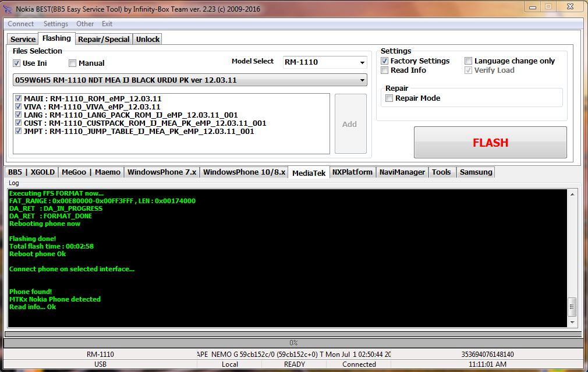Click the log scrollbar thumb
Screen dimensions: 588x372
[572, 307]
